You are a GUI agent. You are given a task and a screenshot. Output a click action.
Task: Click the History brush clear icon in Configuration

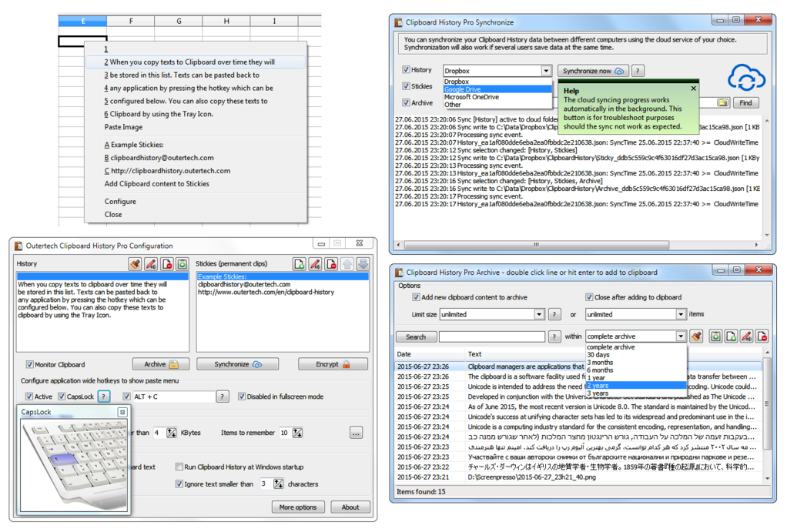tap(135, 264)
